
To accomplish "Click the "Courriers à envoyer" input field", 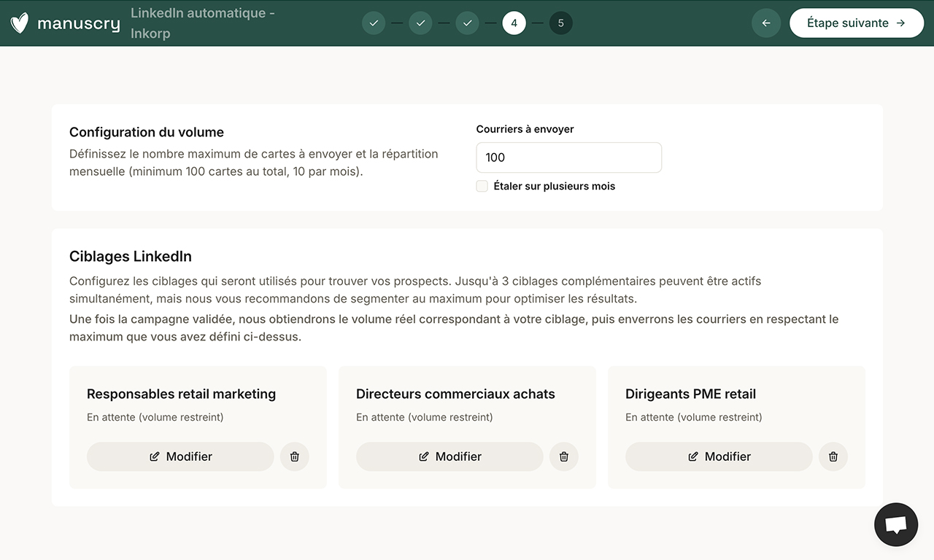I will (569, 157).
